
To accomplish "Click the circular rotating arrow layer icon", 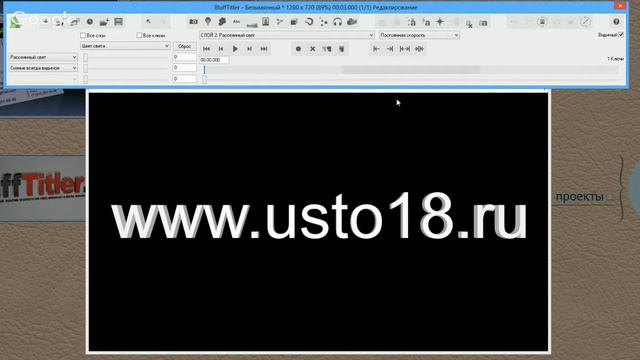I will click(309, 22).
